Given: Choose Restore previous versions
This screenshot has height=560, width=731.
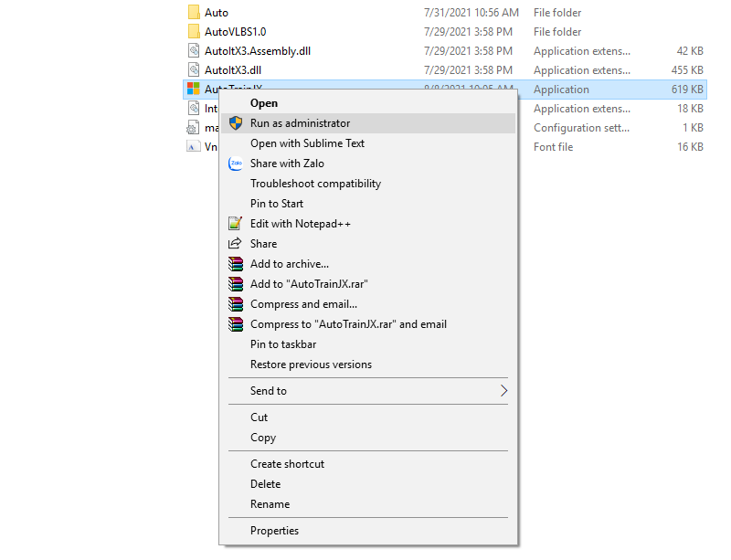Looking at the screenshot, I should 311,365.
